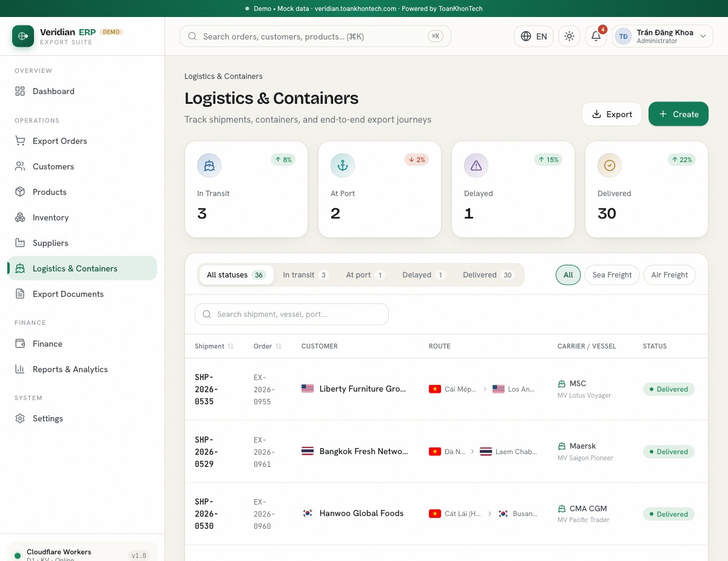Click the Maersk carrier ship icon
The image size is (728, 561).
click(x=562, y=446)
